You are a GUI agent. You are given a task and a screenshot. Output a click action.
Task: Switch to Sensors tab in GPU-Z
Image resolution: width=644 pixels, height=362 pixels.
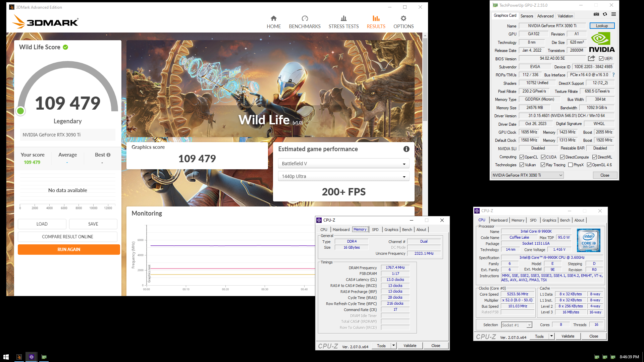(527, 16)
